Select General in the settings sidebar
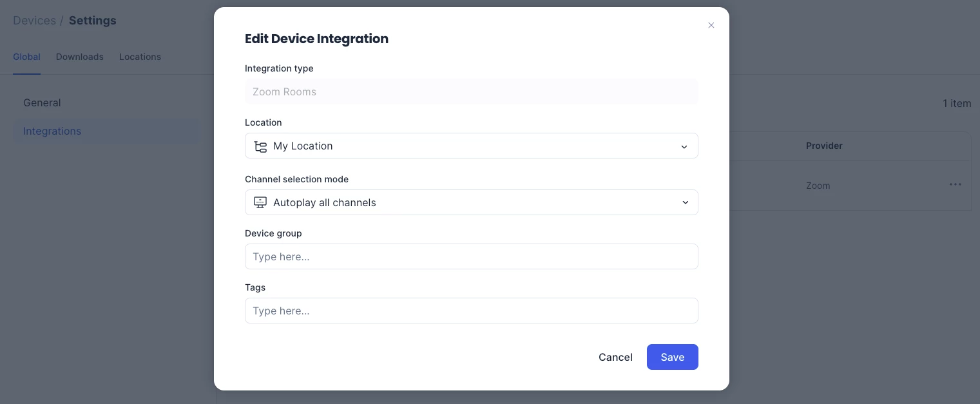This screenshot has height=404, width=980. tap(42, 102)
